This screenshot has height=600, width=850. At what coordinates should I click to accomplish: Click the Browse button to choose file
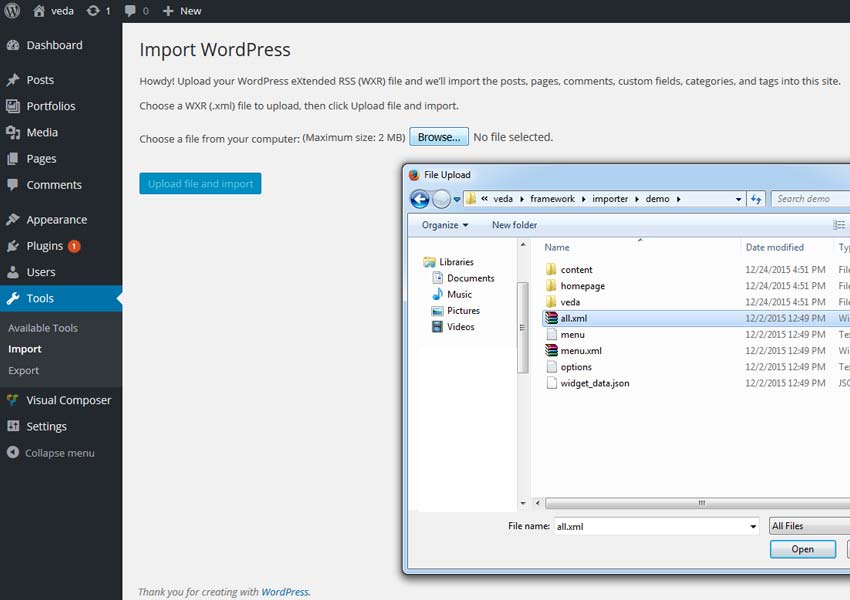(x=439, y=137)
